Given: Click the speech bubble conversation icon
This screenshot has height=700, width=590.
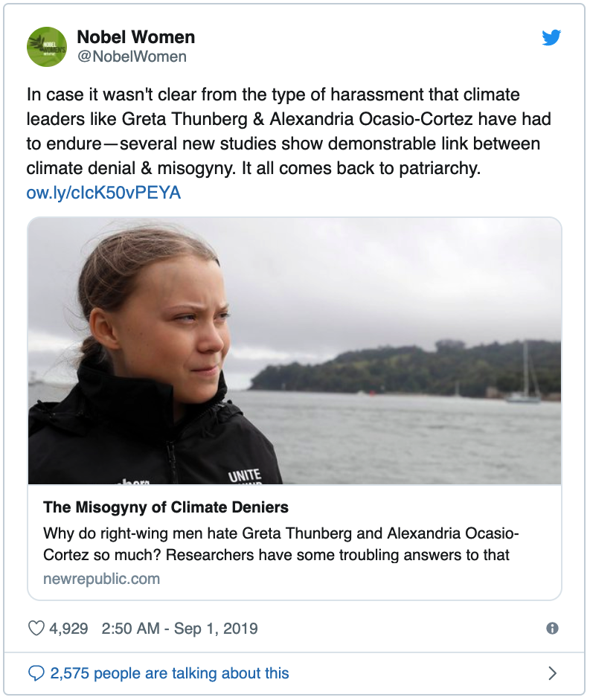Looking at the screenshot, I should point(36,673).
